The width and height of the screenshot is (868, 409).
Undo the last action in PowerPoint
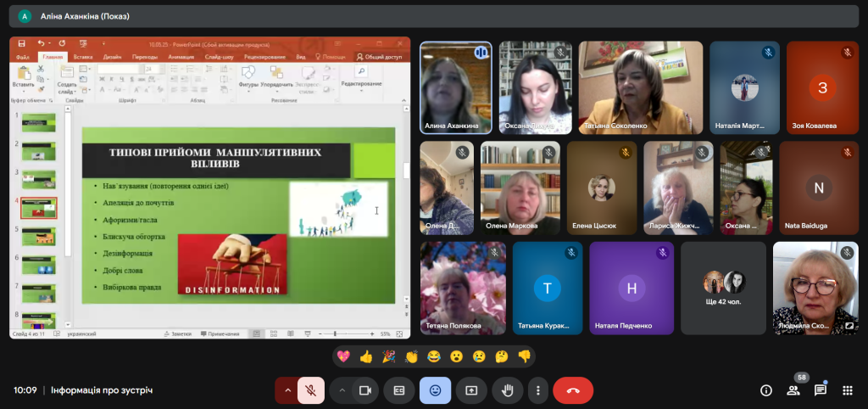(x=41, y=44)
